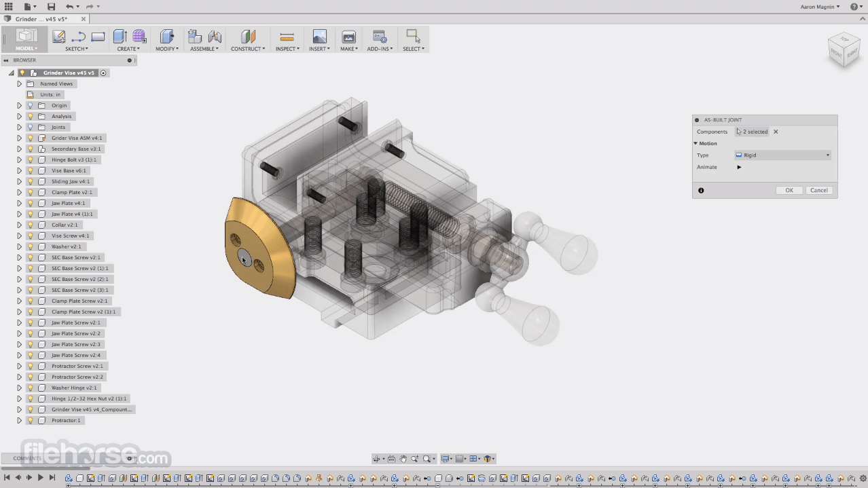The width and height of the screenshot is (868, 488).
Task: Select the Orbit navigation tool
Action: tap(376, 459)
